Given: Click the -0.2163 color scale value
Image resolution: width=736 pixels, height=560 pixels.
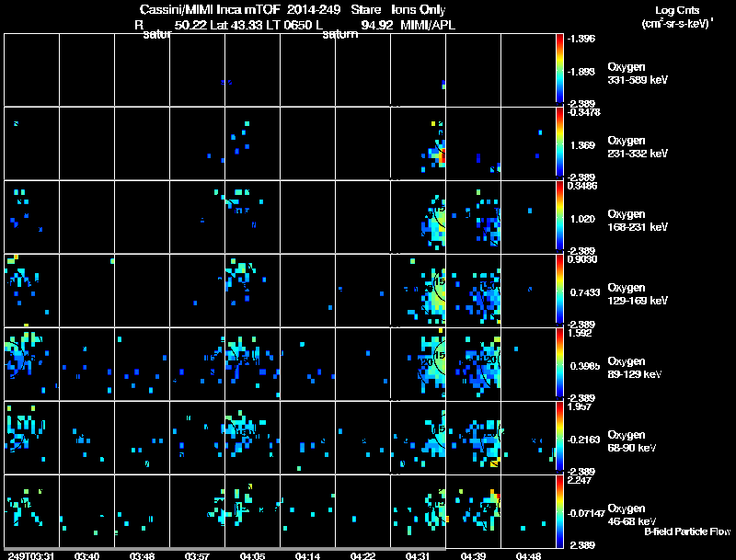Looking at the screenshot, I should click(x=583, y=440).
